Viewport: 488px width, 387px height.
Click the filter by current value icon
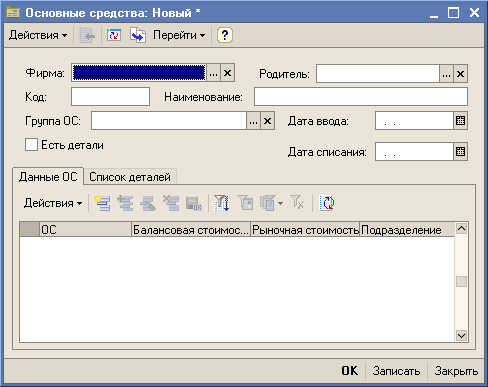(245, 203)
